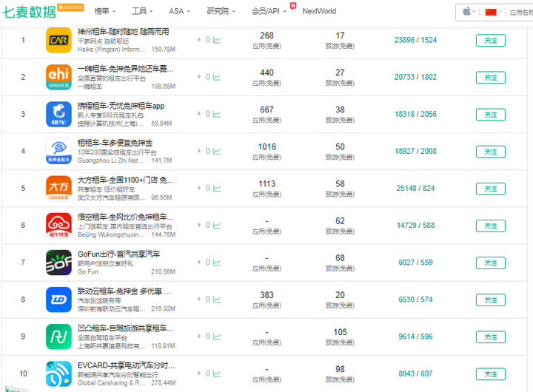Image resolution: width=533 pixels, height=392 pixels.
Task: View rank trend chart icon for 凹凸租车
Action: coord(217,337)
